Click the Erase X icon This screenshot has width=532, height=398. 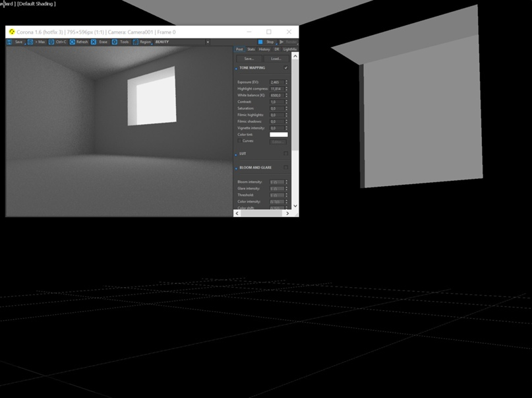coord(94,42)
